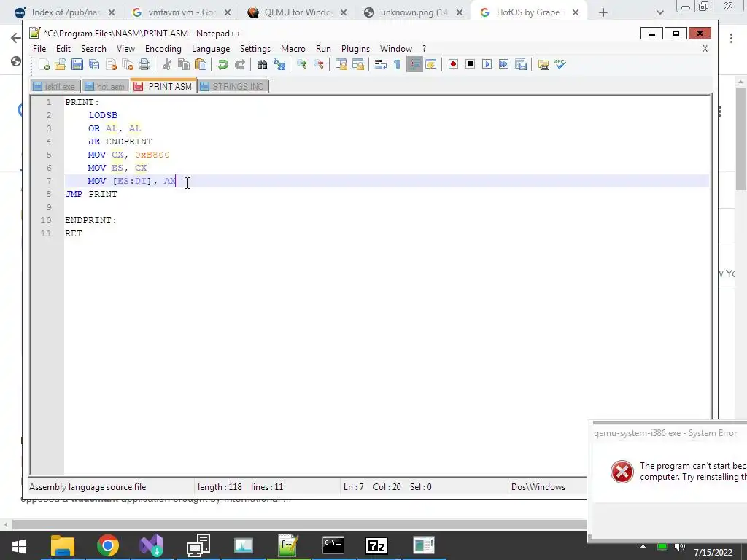Viewport: 747px width, 560px height.
Task: Open File Explorer from taskbar
Action: [x=63, y=545]
